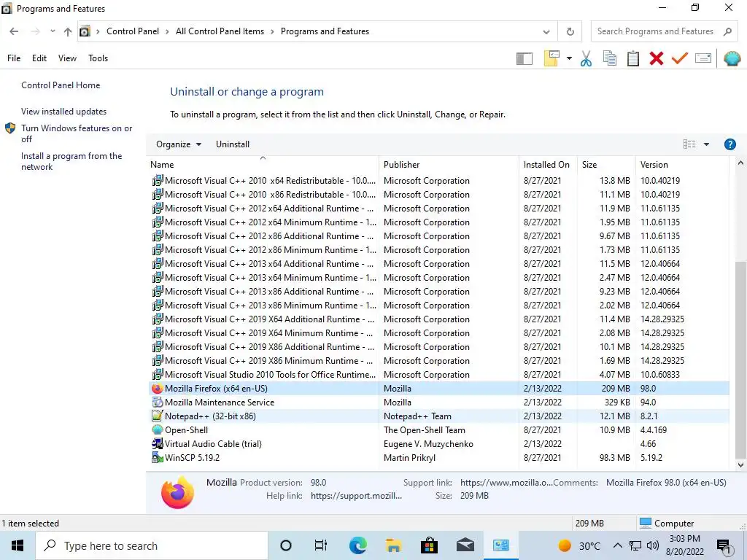Sort by the Publisher column header

point(449,165)
